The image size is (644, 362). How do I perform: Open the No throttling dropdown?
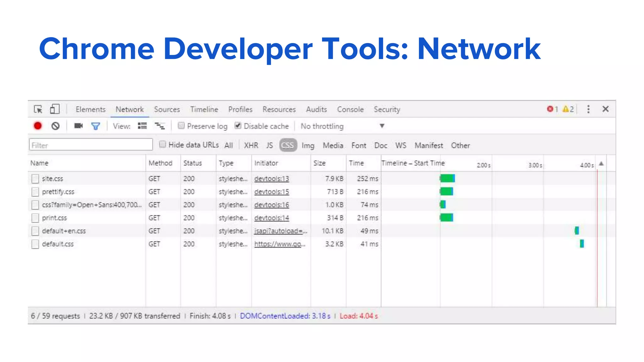(x=342, y=126)
